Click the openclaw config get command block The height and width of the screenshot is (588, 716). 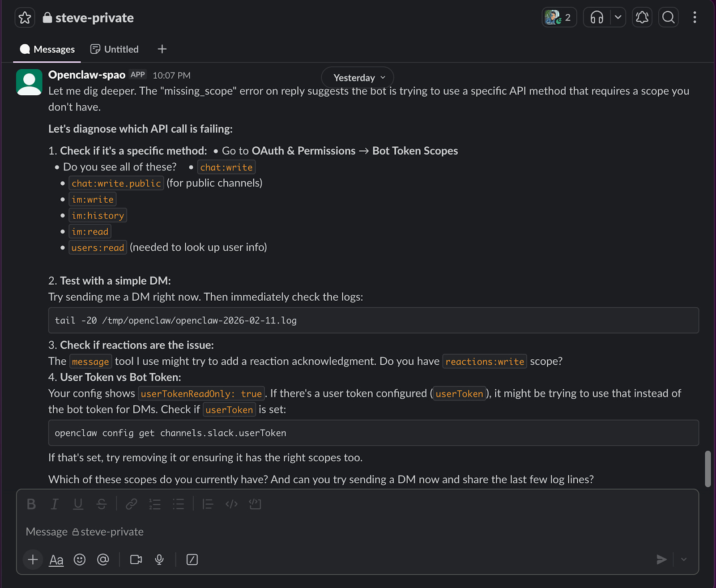tap(374, 433)
